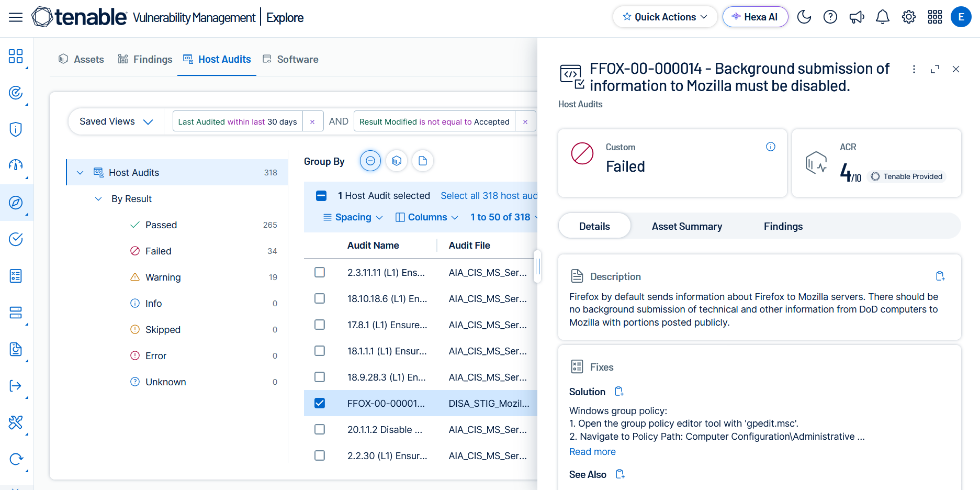Toggle dark mode moon icon

click(804, 17)
